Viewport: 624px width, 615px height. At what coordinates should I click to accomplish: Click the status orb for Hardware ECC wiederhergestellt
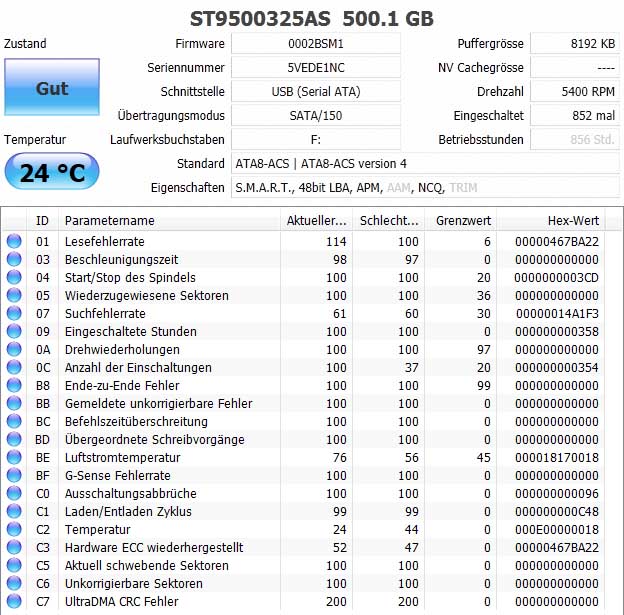tap(14, 547)
